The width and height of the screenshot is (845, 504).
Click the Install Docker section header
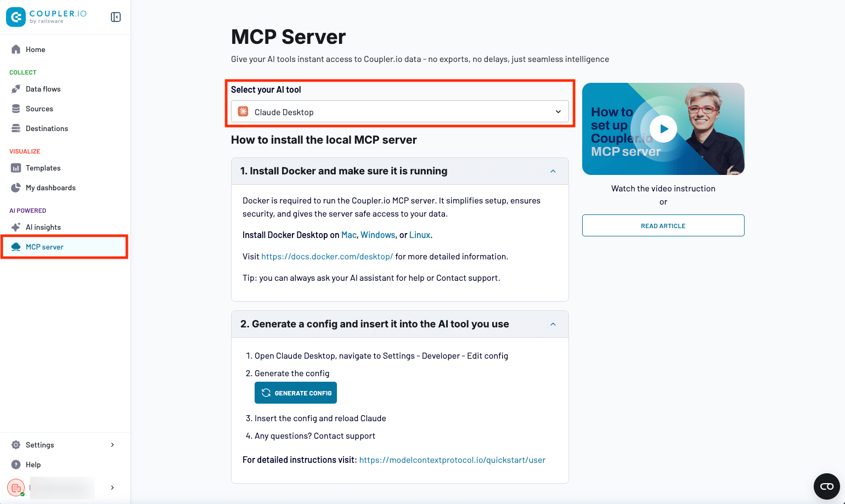coord(400,171)
